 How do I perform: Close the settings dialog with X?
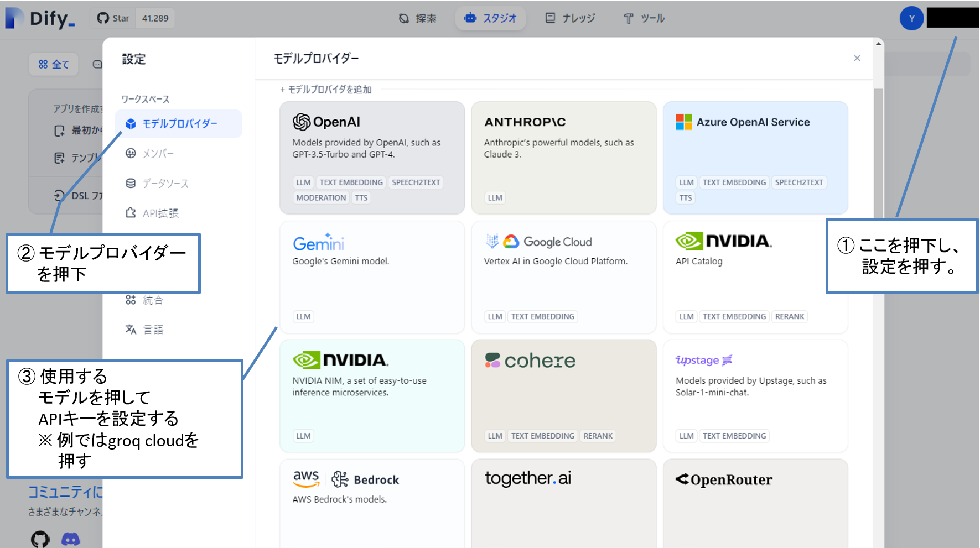pyautogui.click(x=857, y=58)
